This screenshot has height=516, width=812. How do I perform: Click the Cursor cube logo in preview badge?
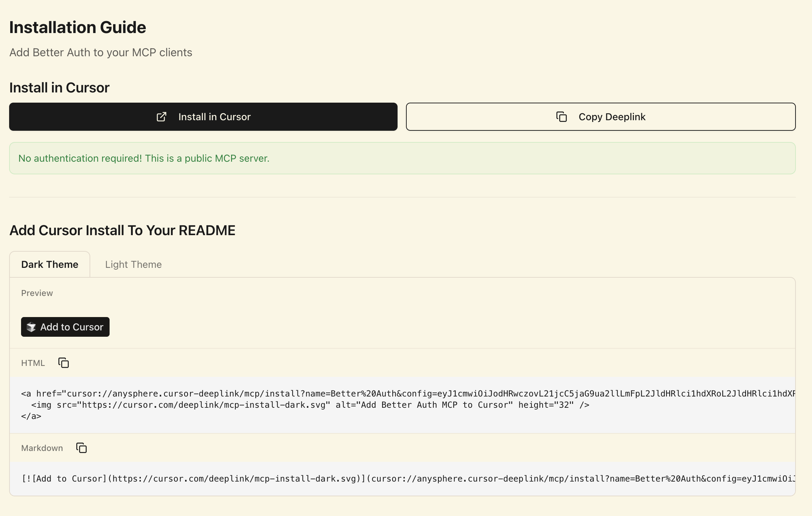point(31,327)
